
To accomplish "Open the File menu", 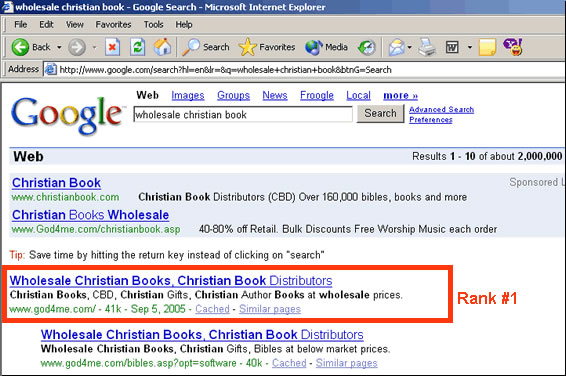I will (21, 25).
